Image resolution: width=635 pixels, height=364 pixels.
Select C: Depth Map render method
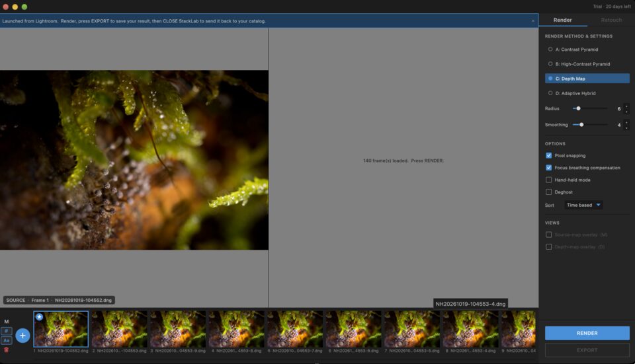(x=587, y=79)
